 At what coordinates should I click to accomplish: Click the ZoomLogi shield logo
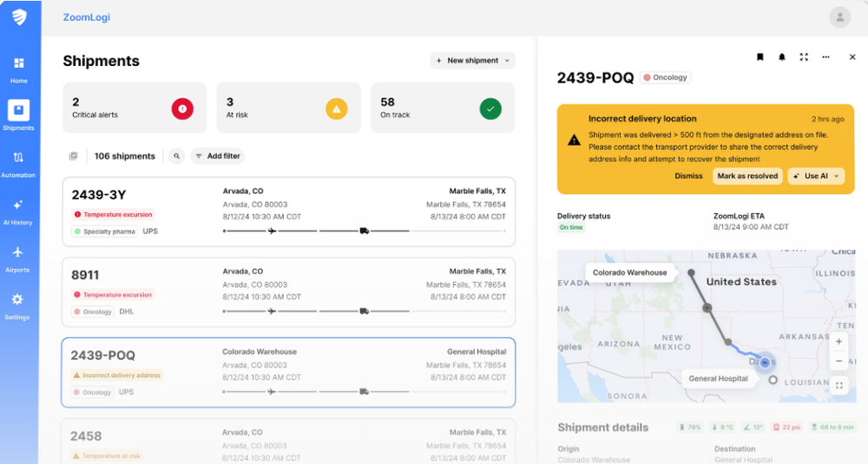pos(19,16)
